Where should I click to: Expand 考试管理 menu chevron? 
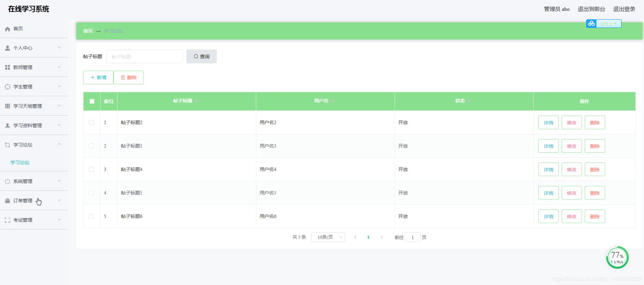point(59,220)
